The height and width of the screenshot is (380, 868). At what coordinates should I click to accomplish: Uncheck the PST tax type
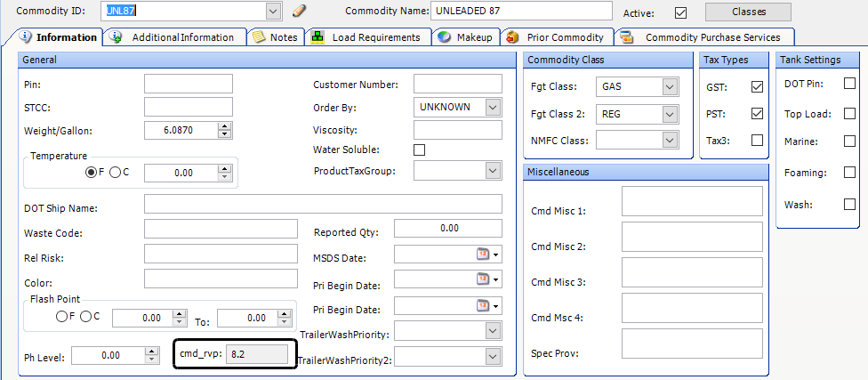point(757,114)
